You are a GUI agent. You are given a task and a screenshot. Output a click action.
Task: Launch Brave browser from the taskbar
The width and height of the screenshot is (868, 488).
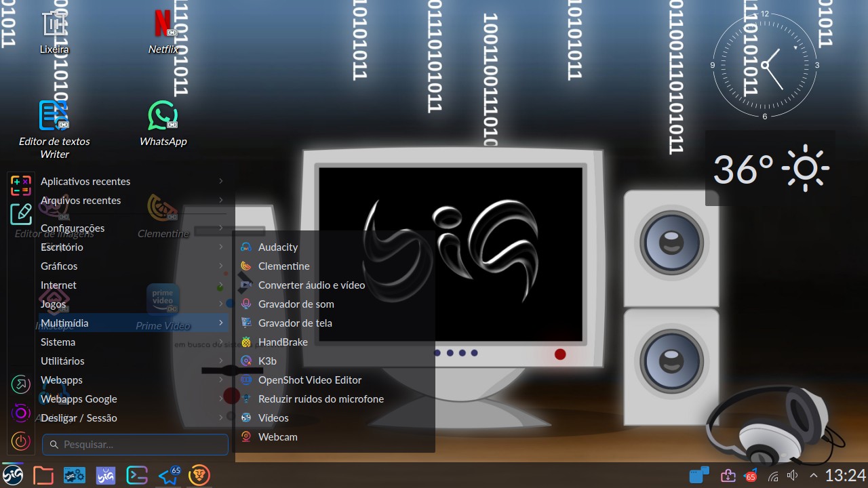point(199,475)
